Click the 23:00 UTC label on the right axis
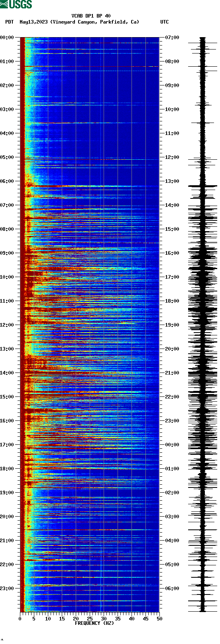 pyautogui.click(x=172, y=421)
